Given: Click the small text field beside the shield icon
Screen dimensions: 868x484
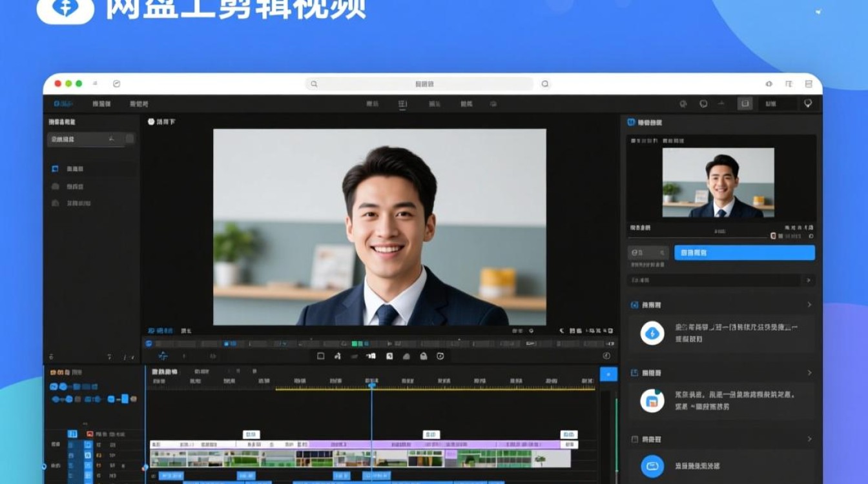Looking at the screenshot, I should click(777, 103).
